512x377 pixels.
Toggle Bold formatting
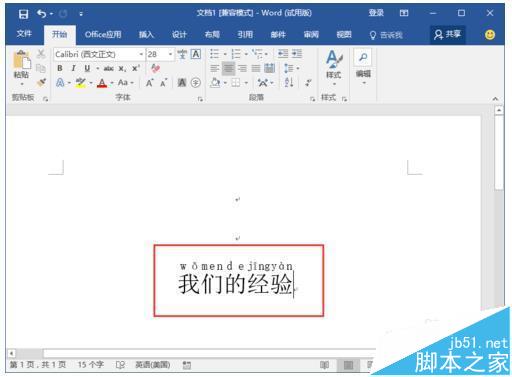click(60, 68)
